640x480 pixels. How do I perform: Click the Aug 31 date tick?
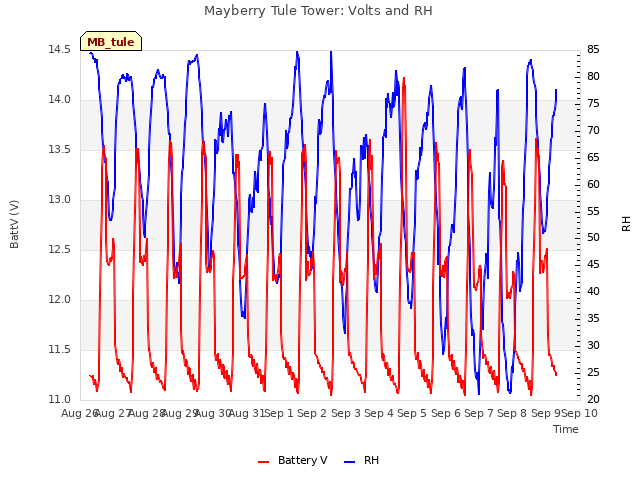point(247,413)
